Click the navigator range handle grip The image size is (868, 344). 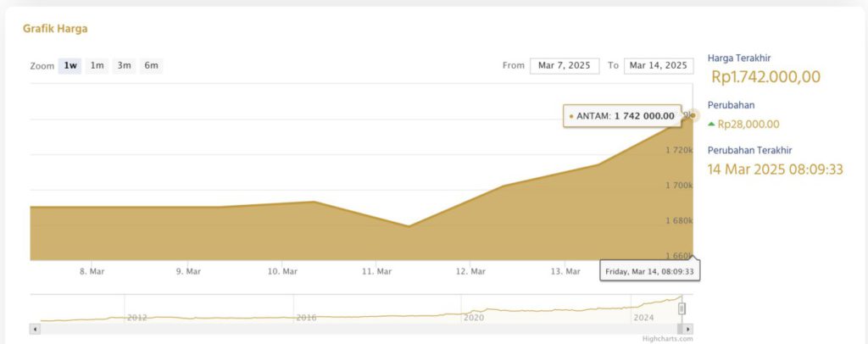[682, 309]
